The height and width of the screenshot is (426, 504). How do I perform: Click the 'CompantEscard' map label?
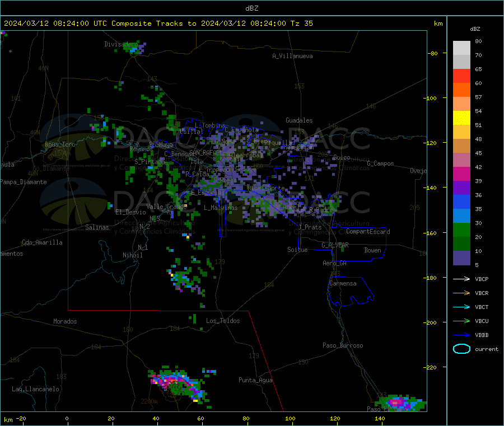coord(368,231)
